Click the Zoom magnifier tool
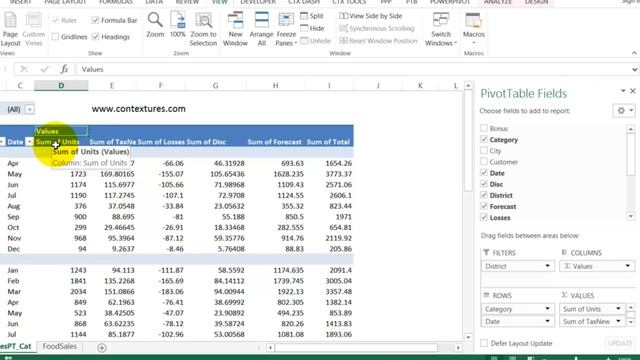The image size is (640, 360). point(155,25)
